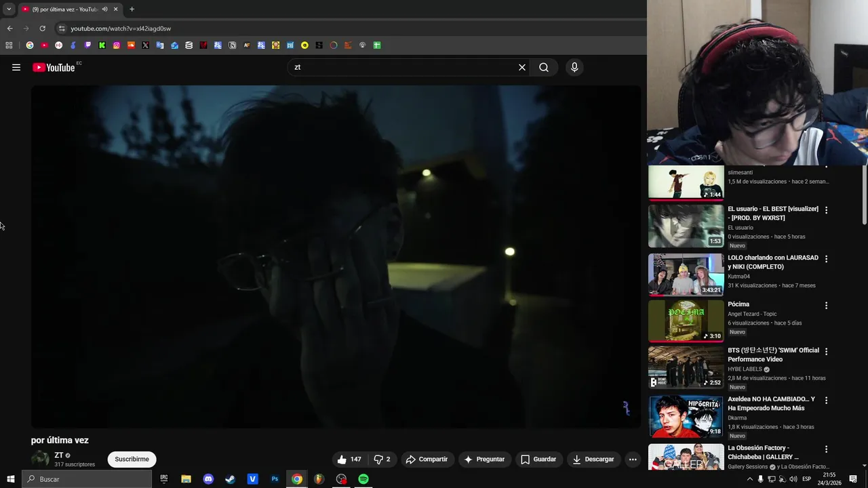Open more actions ellipsis below the video
Image resolution: width=868 pixels, height=488 pixels.
(x=633, y=459)
